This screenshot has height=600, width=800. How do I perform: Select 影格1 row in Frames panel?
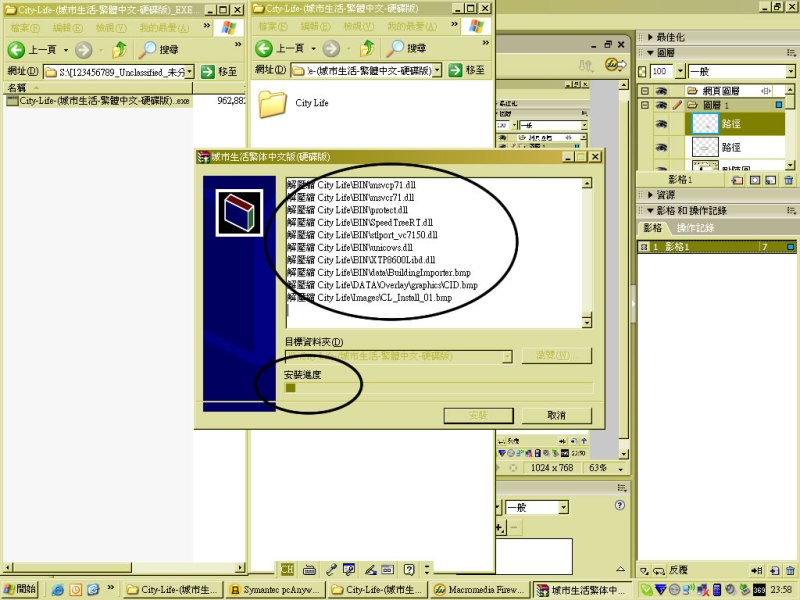coord(716,247)
